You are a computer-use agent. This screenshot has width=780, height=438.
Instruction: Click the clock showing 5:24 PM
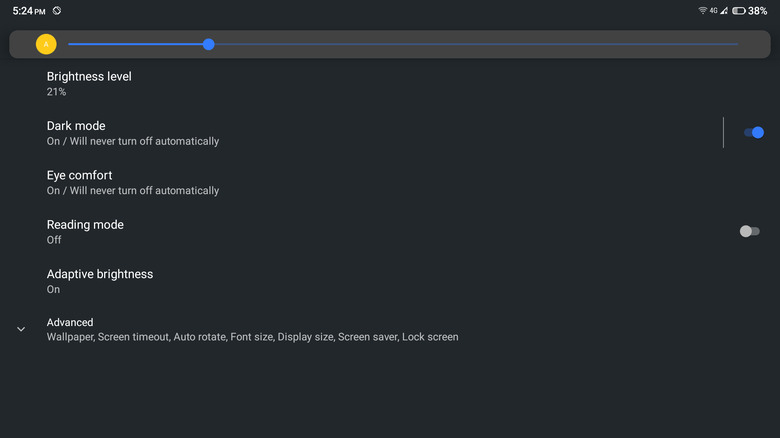[29, 10]
